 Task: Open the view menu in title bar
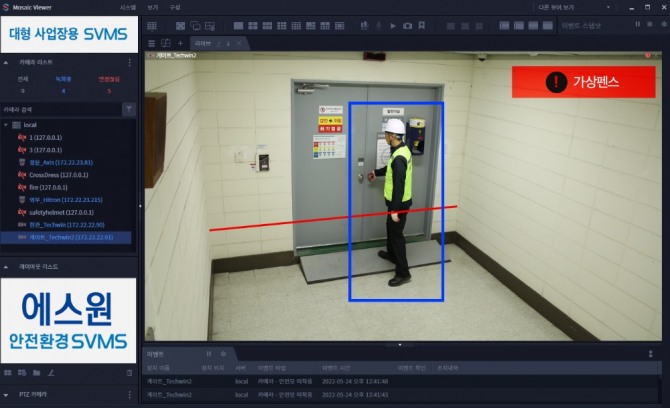pyautogui.click(x=153, y=7)
